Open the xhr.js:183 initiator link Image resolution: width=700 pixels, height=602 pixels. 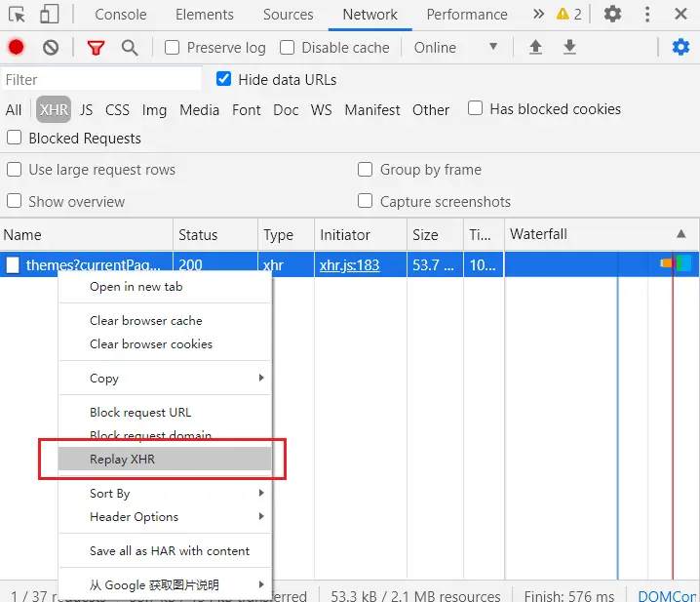point(349,265)
